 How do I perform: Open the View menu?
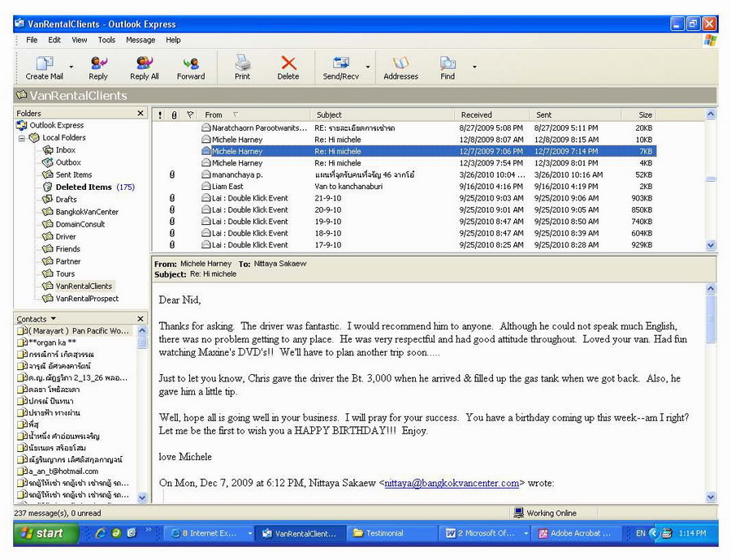tap(80, 40)
